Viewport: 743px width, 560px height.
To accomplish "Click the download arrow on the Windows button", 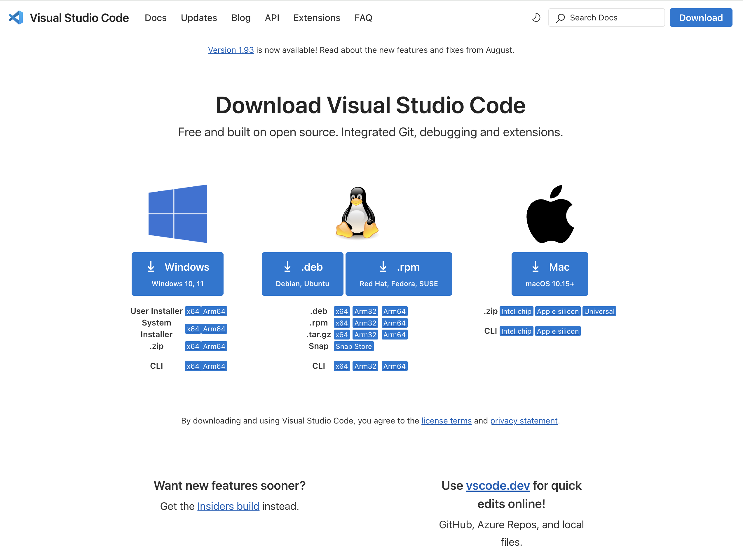I will tap(151, 267).
